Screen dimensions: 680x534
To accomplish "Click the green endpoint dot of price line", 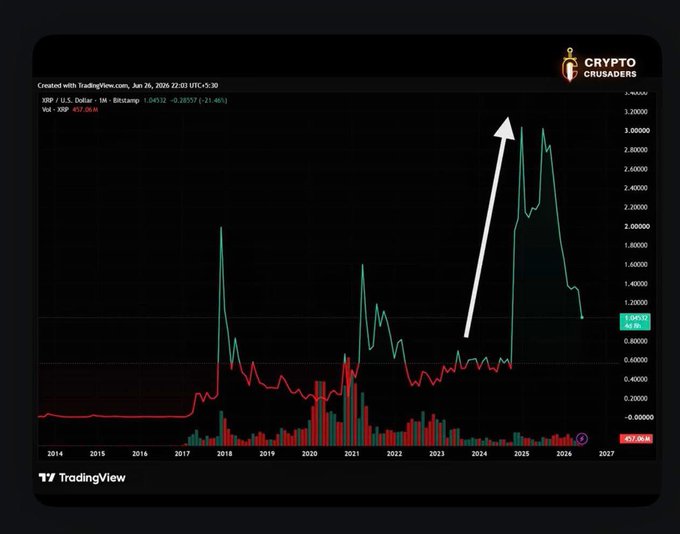I will tap(582, 318).
